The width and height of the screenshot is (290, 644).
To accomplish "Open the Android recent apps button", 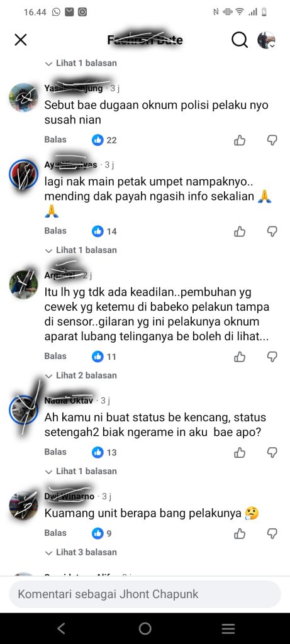I will click(228, 628).
